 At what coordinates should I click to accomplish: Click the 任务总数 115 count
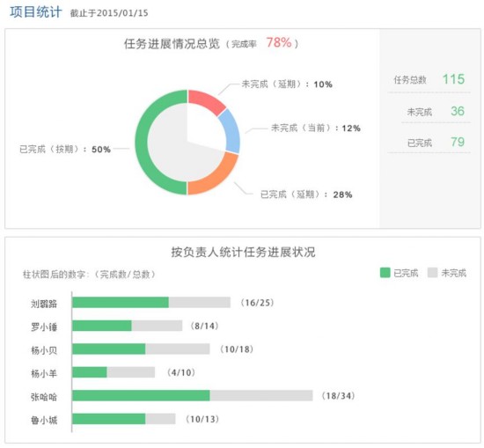coord(453,79)
